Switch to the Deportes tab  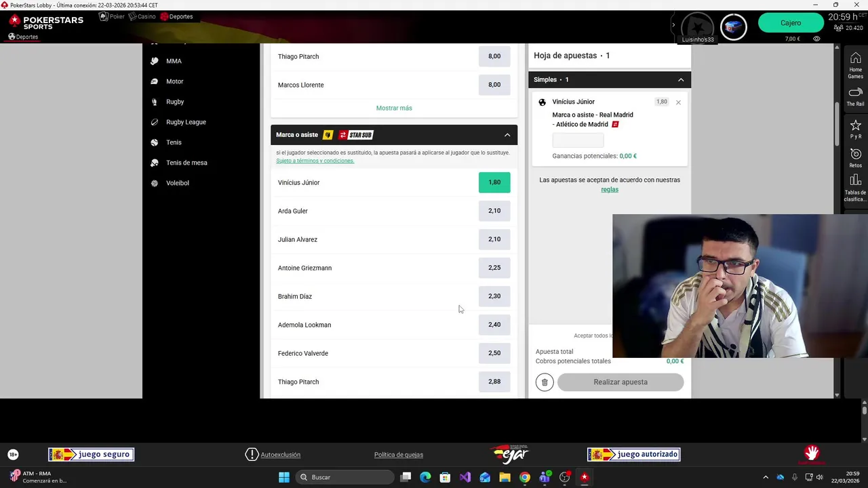point(177,16)
